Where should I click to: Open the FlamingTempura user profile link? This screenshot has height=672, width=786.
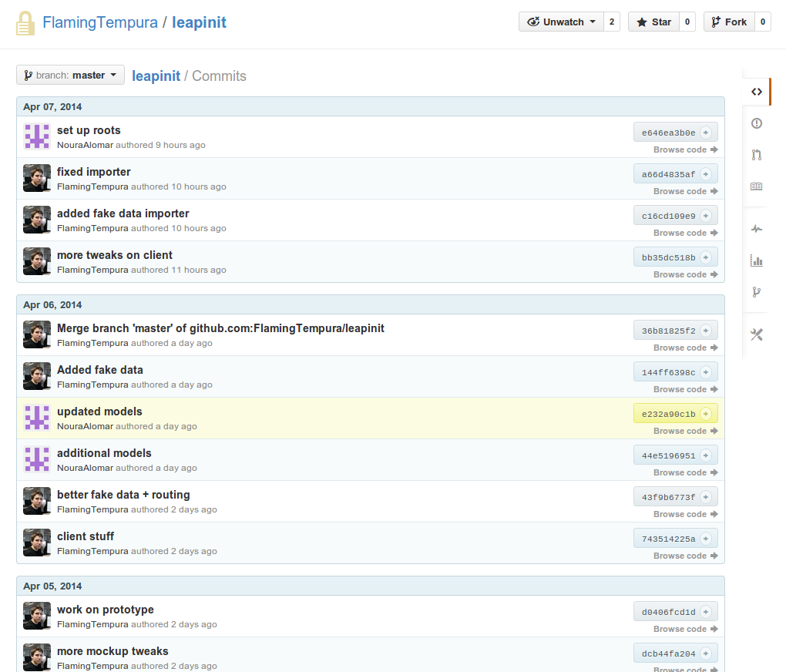[99, 22]
